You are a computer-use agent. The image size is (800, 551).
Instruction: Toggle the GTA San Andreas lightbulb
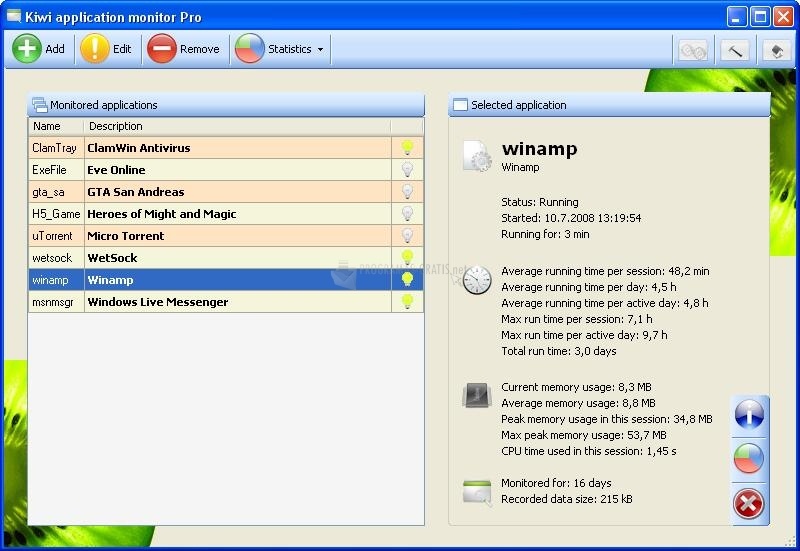coord(407,191)
